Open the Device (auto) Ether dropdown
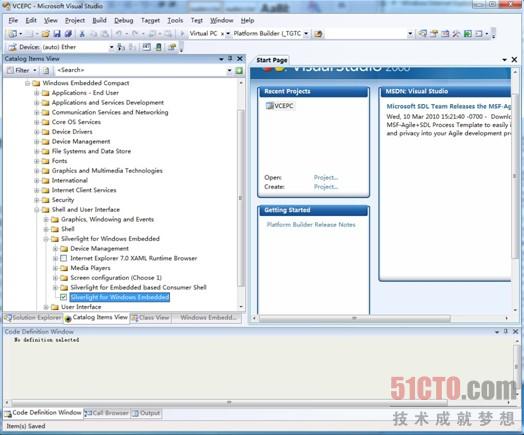This screenshot has width=524, height=435. click(112, 47)
